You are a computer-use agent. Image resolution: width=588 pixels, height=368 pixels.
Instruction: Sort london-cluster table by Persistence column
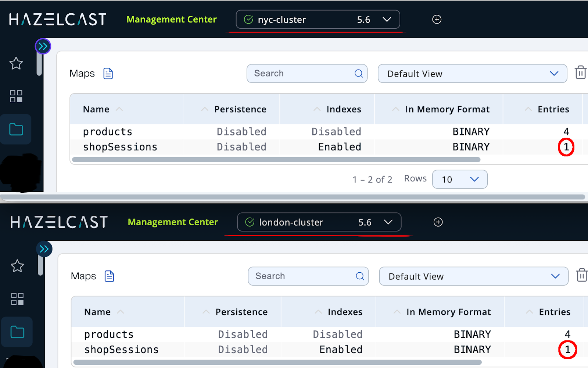tap(241, 312)
